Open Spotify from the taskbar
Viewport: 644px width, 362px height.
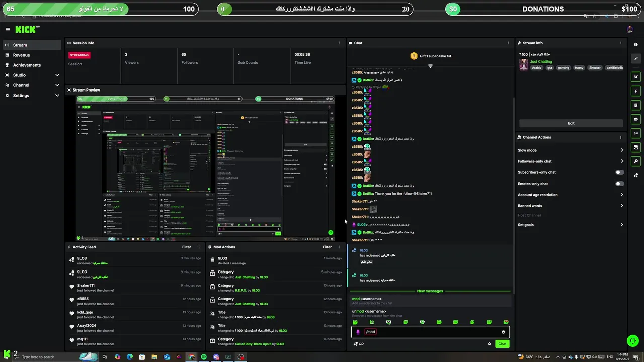[204, 357]
